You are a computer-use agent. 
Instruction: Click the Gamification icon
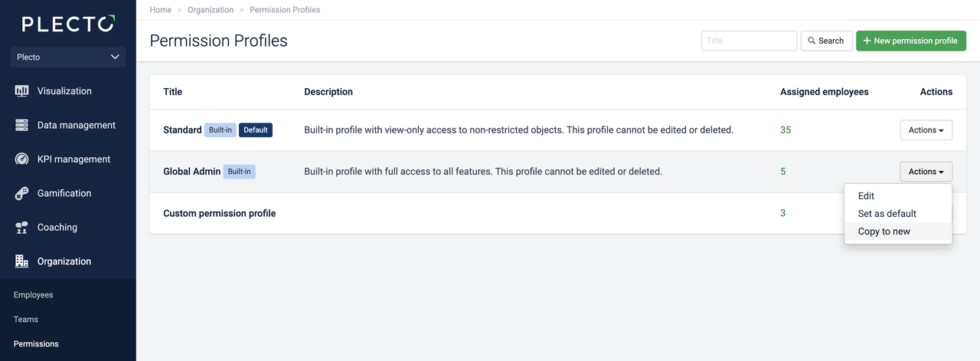click(22, 193)
